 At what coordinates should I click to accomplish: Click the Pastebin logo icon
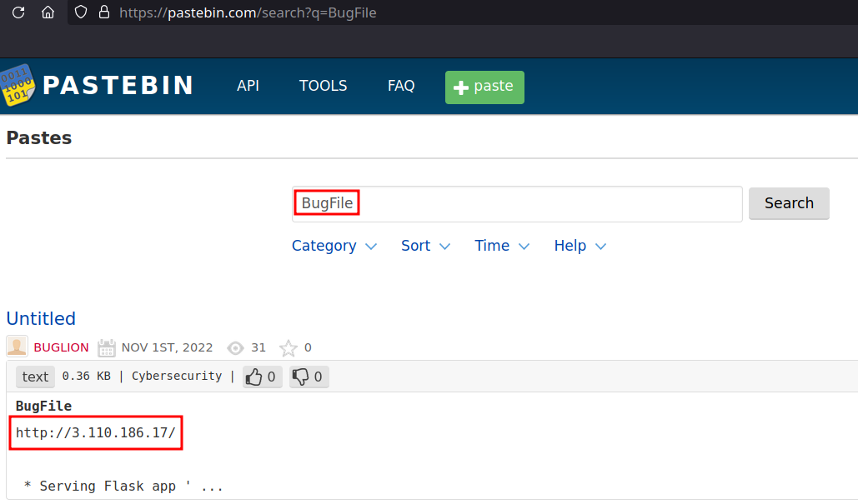17,86
